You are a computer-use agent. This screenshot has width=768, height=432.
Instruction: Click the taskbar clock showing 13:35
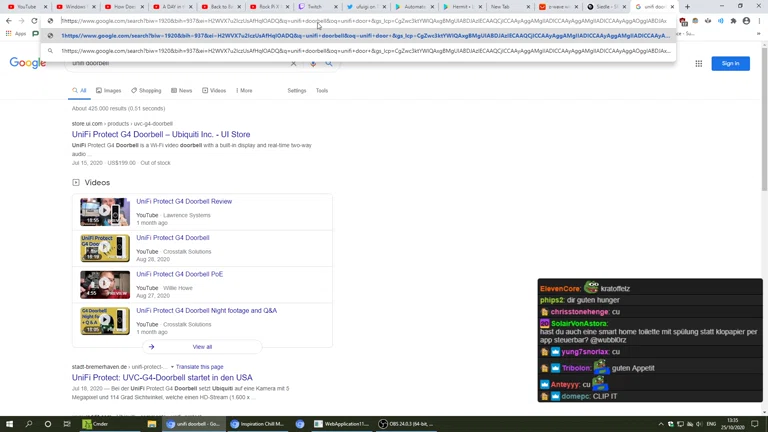pos(732,424)
